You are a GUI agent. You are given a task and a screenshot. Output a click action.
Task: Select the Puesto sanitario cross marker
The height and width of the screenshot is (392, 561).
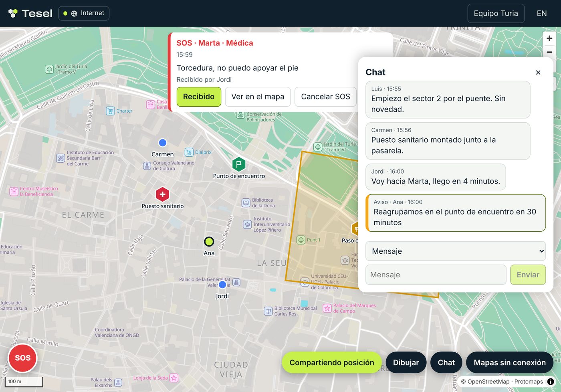pyautogui.click(x=162, y=194)
